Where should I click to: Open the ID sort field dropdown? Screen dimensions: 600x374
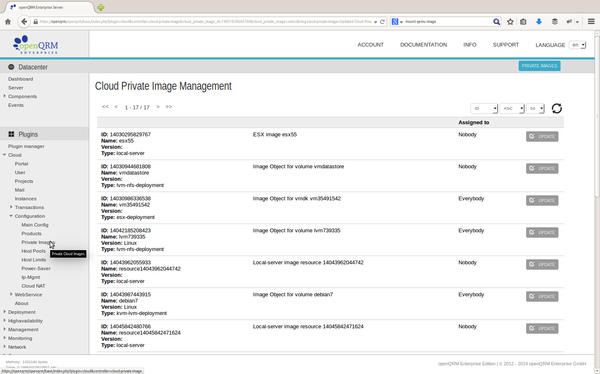(484, 108)
